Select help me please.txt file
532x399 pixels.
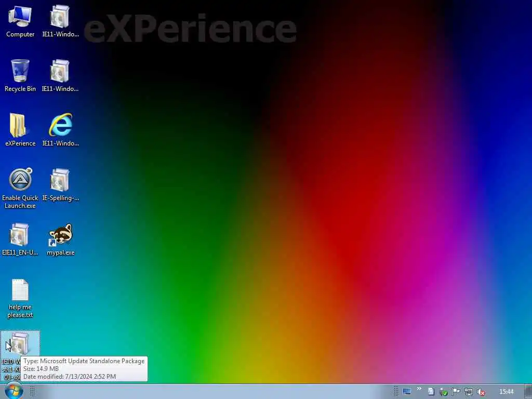20,299
